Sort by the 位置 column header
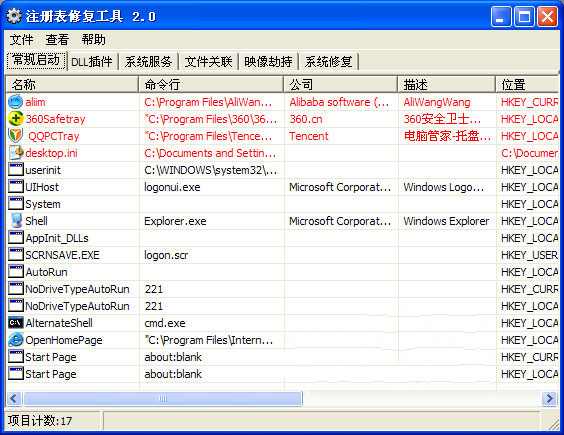The width and height of the screenshot is (564, 435). 527,85
